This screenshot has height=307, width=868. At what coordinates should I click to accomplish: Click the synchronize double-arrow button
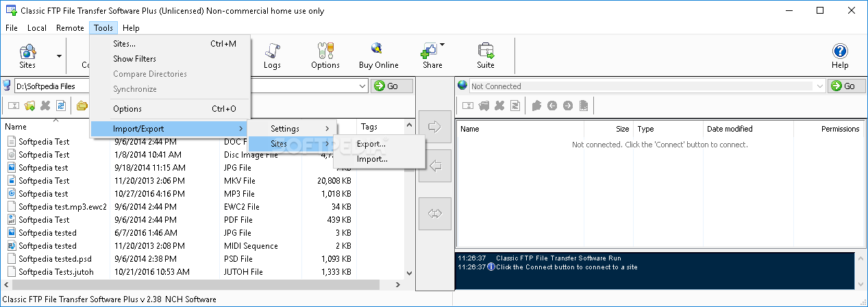434,213
